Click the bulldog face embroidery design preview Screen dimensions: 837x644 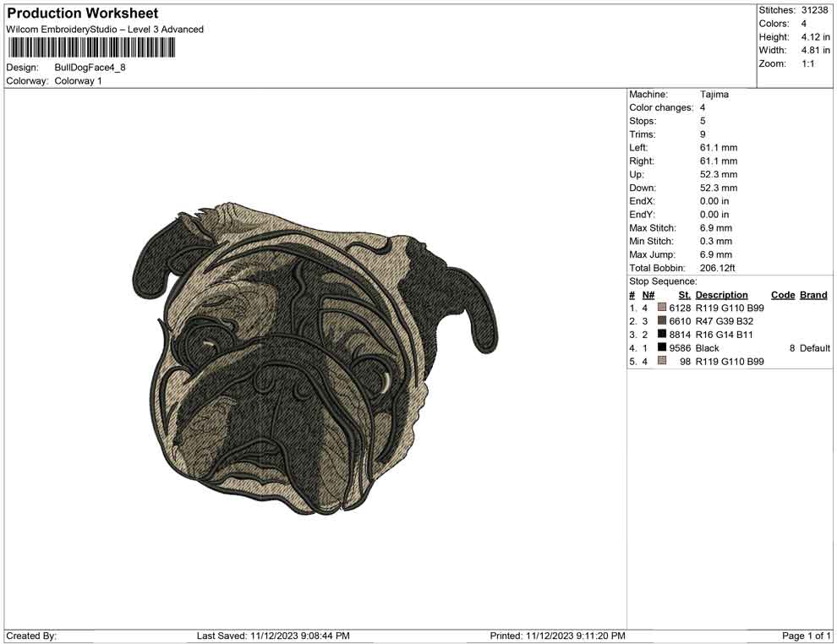pos(315,358)
